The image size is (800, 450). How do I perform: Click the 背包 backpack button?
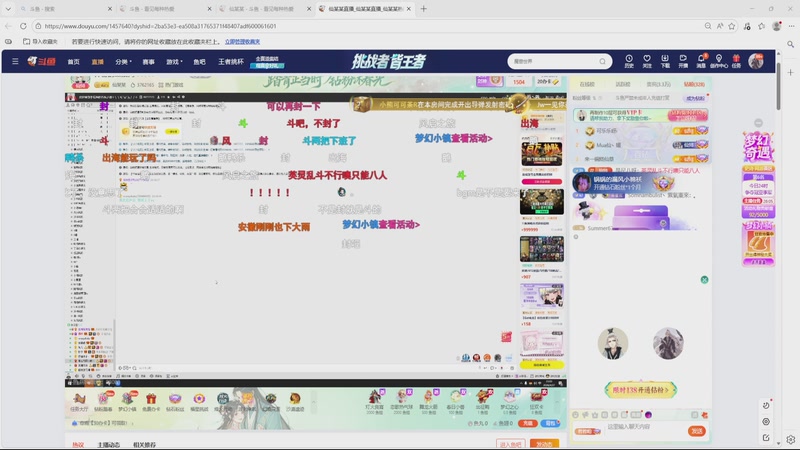click(x=551, y=423)
